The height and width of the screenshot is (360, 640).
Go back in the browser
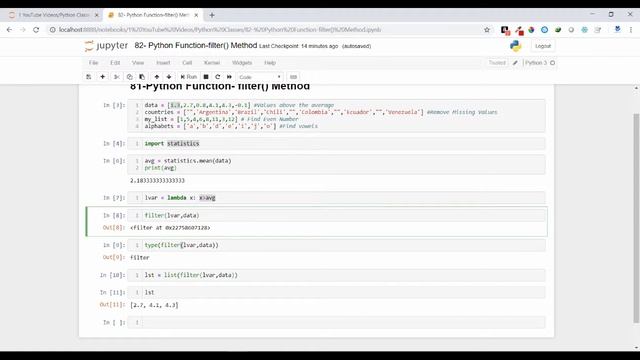(x=9, y=30)
